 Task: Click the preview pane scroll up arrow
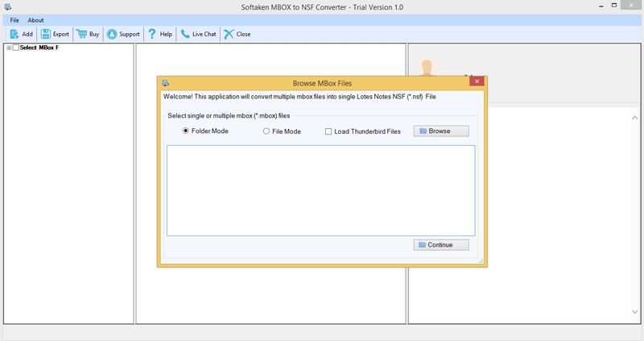(634, 118)
